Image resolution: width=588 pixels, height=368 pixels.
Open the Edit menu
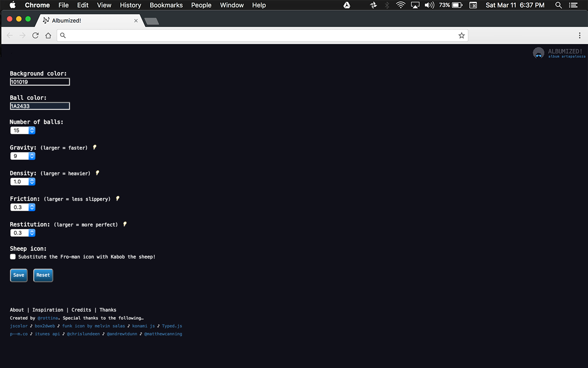tap(83, 5)
